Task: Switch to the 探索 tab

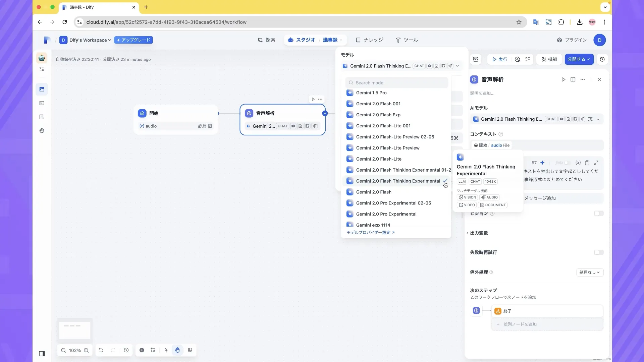Action: point(267,40)
